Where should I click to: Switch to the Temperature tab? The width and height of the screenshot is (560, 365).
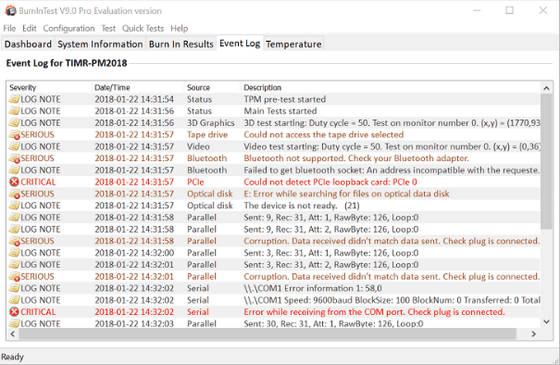pos(294,44)
